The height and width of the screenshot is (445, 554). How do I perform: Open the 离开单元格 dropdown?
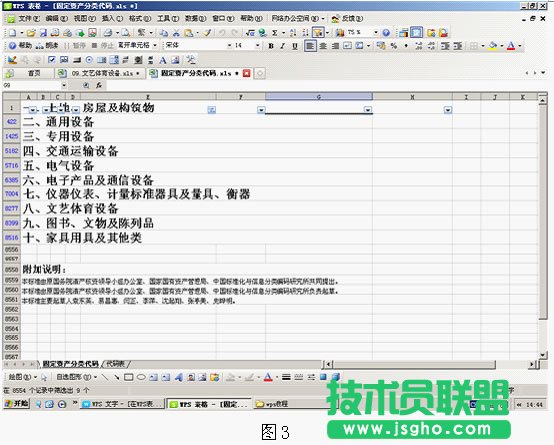[155, 45]
